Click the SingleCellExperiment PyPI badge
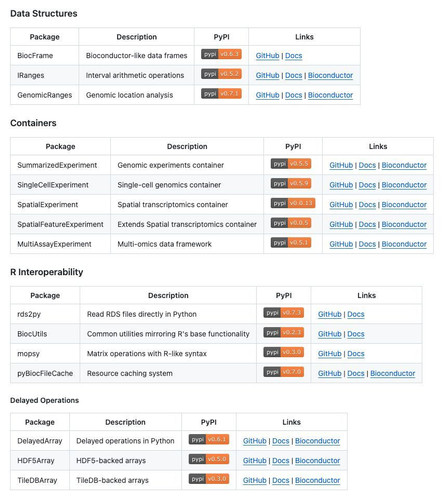Screen dimensions: 448x500 (291, 183)
